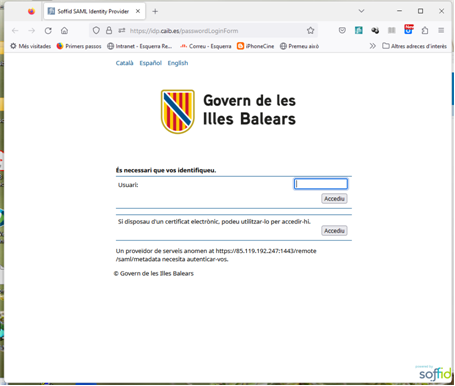This screenshot has width=455, height=386.
Task: Open the iPhoneCine bookmark
Action: pos(256,46)
